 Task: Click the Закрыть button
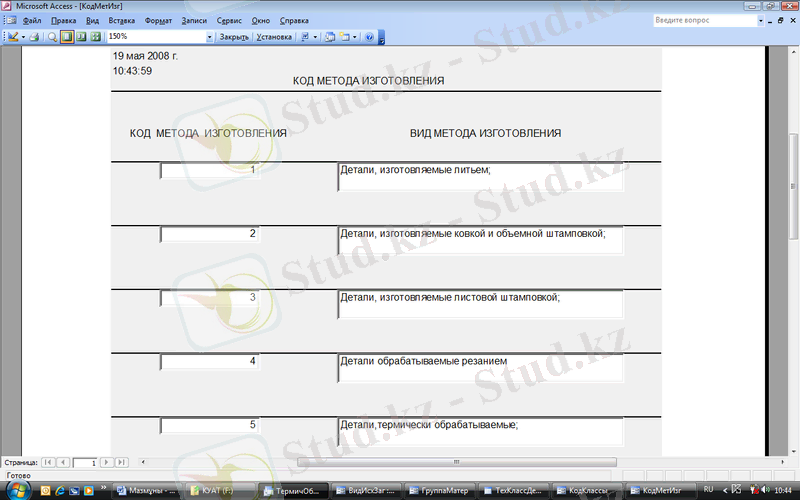click(234, 37)
